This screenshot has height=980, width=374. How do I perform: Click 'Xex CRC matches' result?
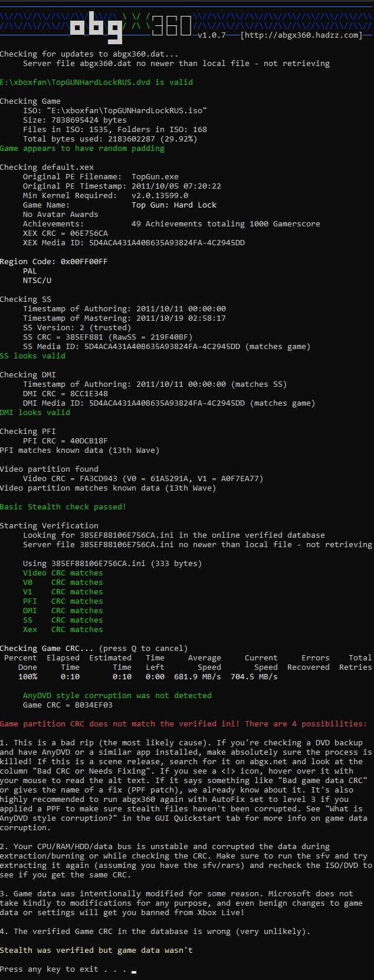pos(63,630)
